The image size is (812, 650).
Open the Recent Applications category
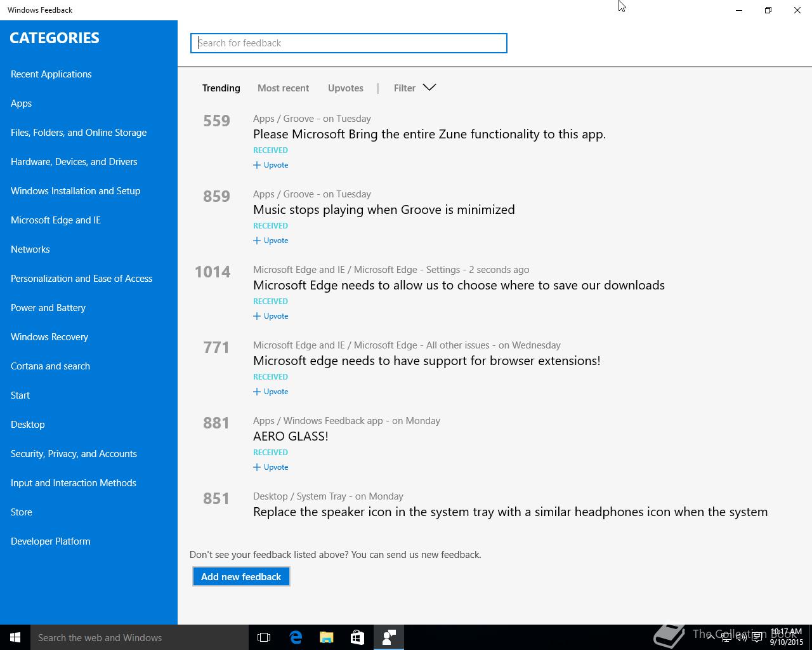tap(51, 74)
